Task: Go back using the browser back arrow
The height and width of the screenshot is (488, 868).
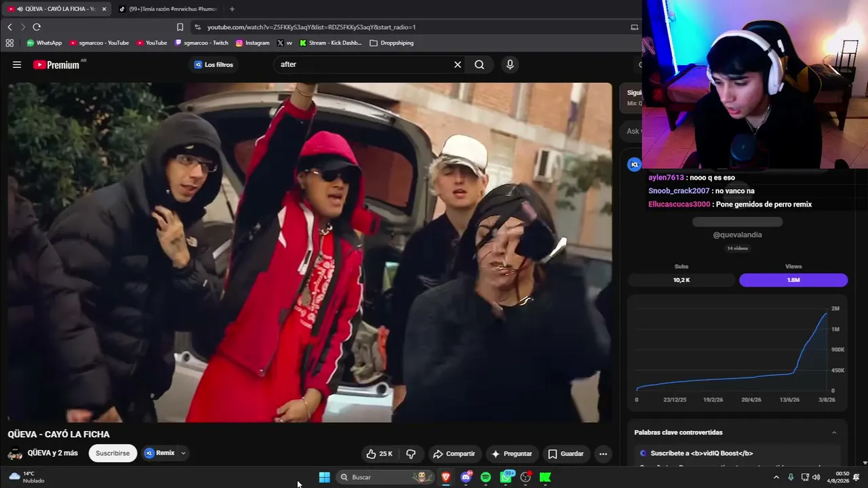Action: tap(9, 27)
